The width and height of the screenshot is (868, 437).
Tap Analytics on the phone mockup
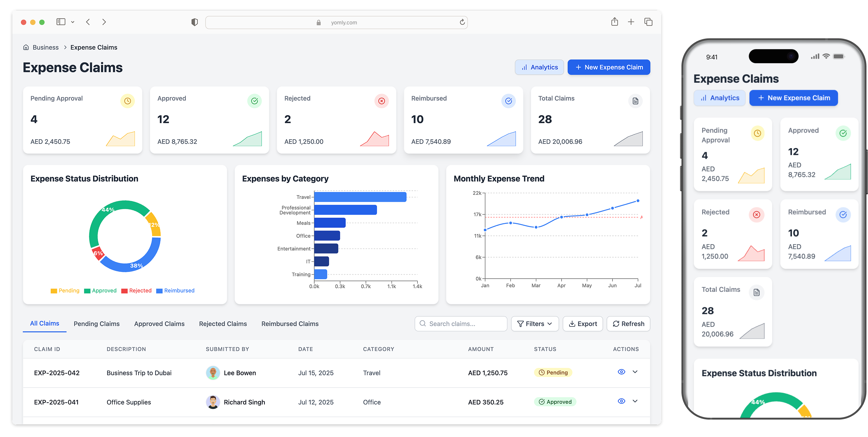tap(720, 98)
